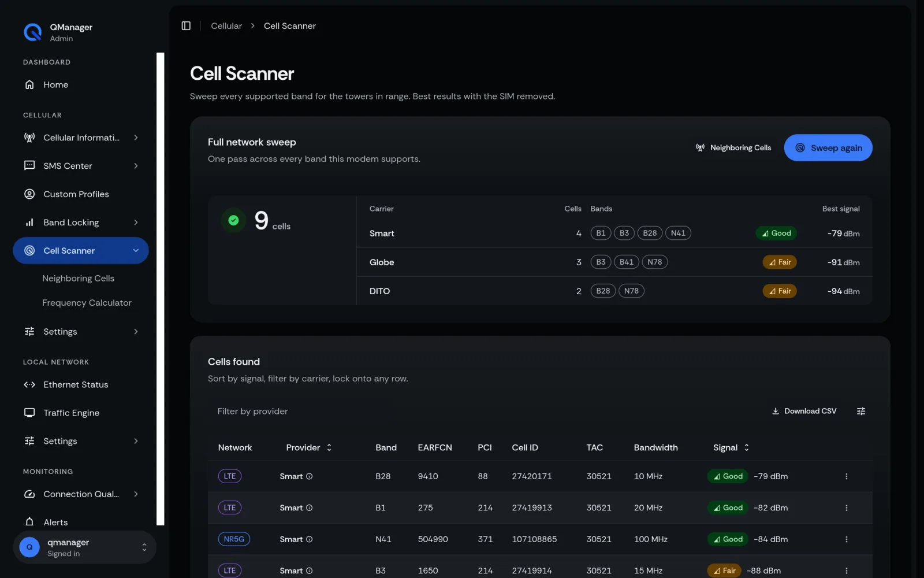
Task: Click the Connection Quality gauge icon
Action: [29, 494]
